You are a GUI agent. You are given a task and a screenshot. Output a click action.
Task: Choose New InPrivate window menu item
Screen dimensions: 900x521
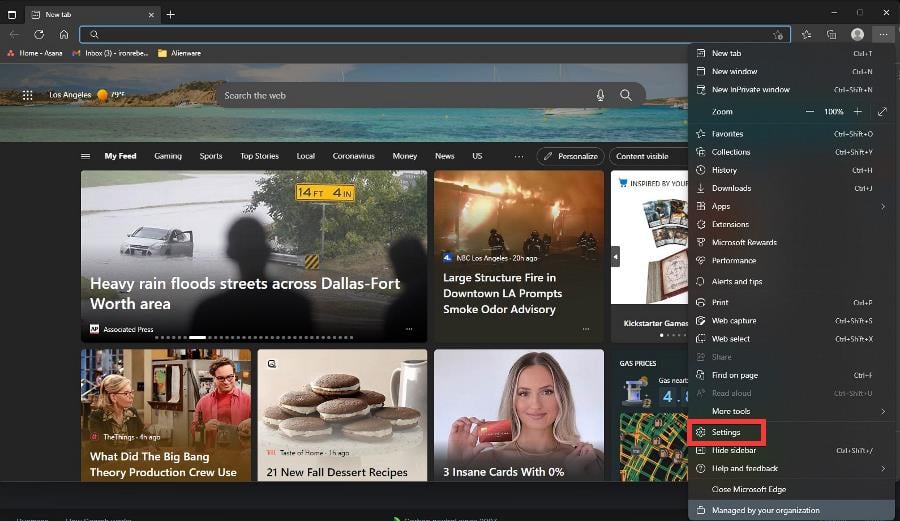[792, 90]
